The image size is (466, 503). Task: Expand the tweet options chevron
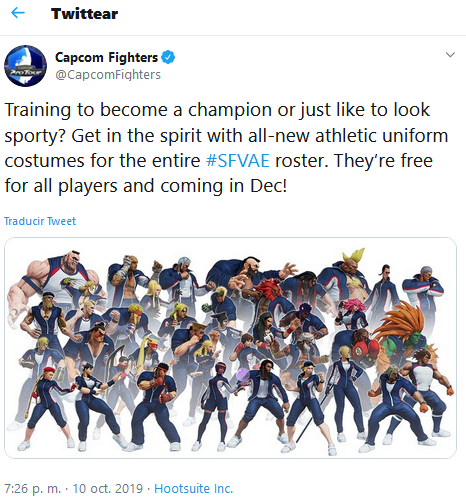coord(450,55)
